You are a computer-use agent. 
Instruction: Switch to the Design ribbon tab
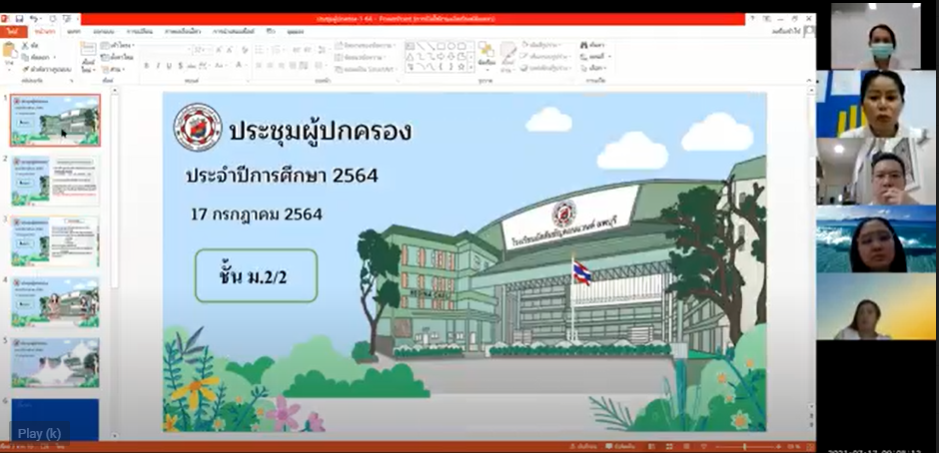104,31
